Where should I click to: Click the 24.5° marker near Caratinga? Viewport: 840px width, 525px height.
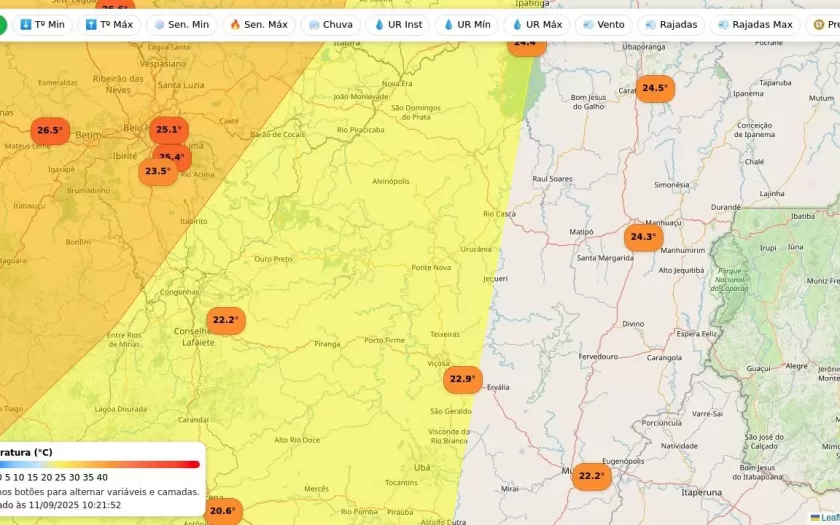tap(654, 88)
